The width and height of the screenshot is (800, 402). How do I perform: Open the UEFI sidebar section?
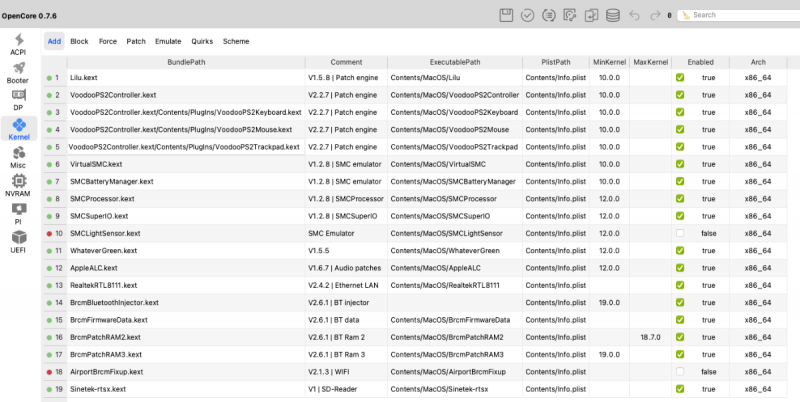pyautogui.click(x=18, y=242)
